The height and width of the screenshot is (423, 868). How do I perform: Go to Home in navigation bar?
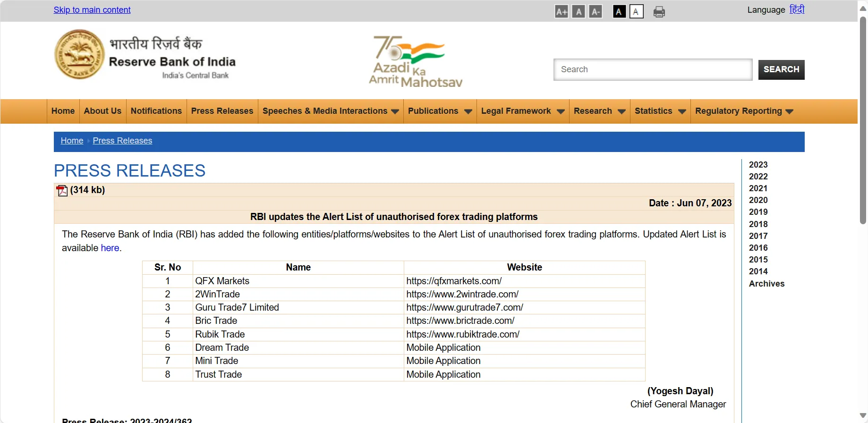coord(63,111)
